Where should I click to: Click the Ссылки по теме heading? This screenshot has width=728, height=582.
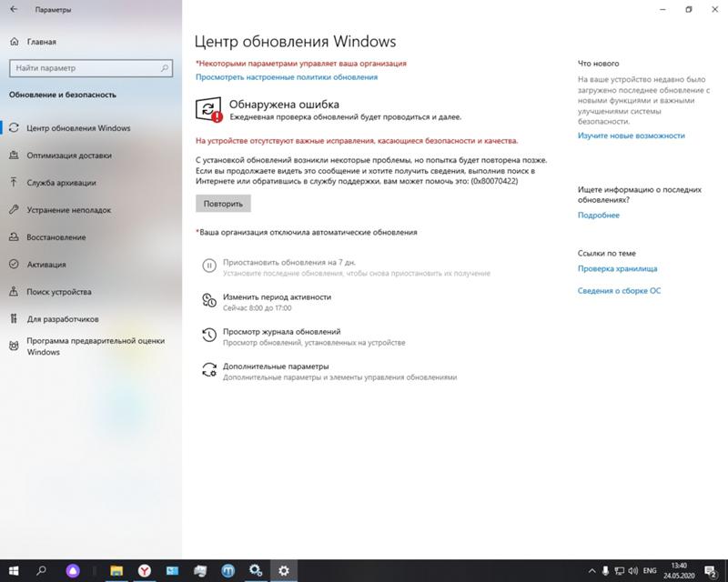[x=607, y=254]
